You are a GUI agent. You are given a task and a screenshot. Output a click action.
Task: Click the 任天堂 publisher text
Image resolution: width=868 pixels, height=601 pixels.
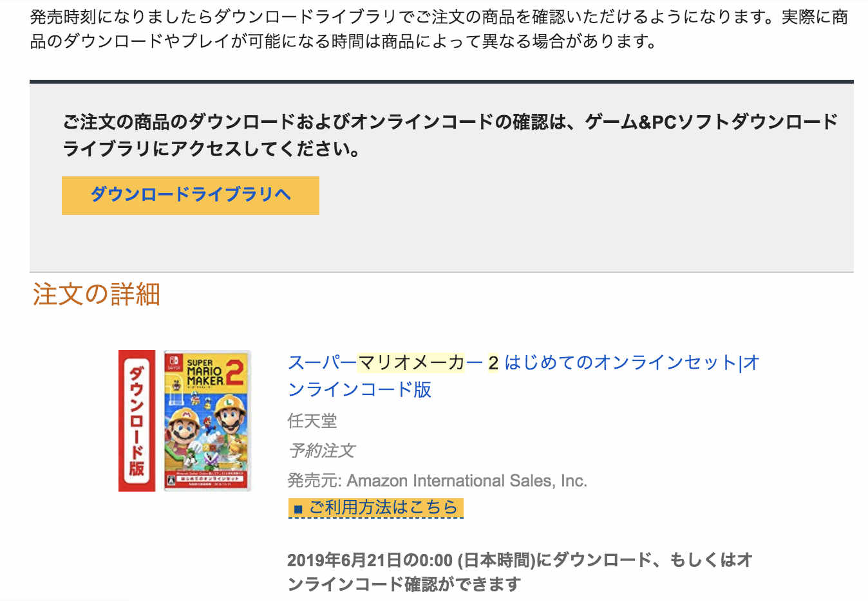tap(312, 421)
